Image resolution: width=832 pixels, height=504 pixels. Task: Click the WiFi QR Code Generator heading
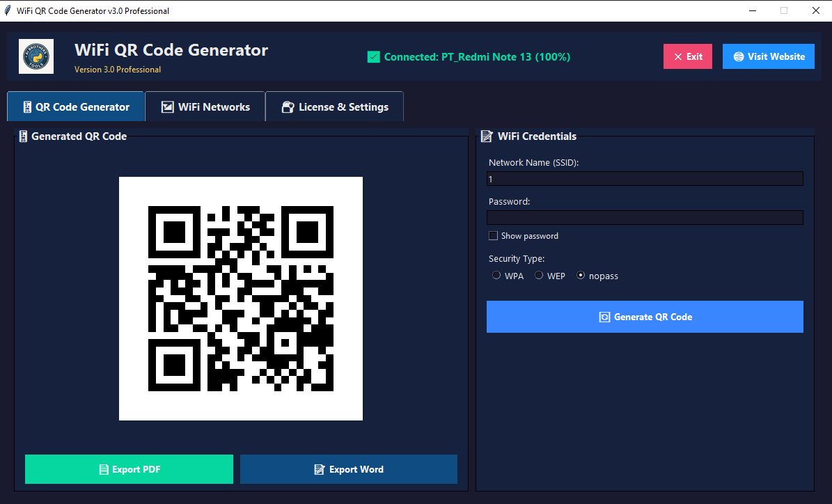click(x=171, y=50)
